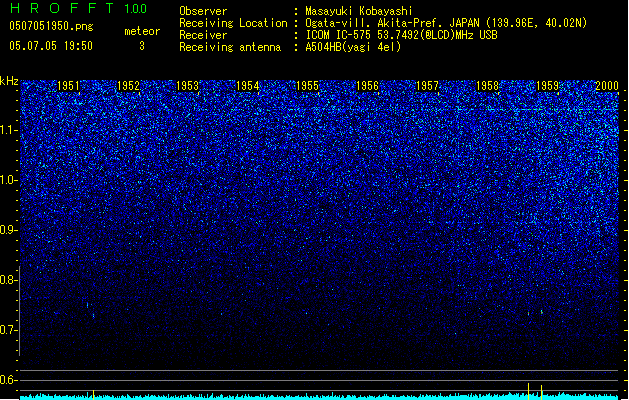Click the meteor count value 3
The image size is (629, 400).
[x=142, y=46]
